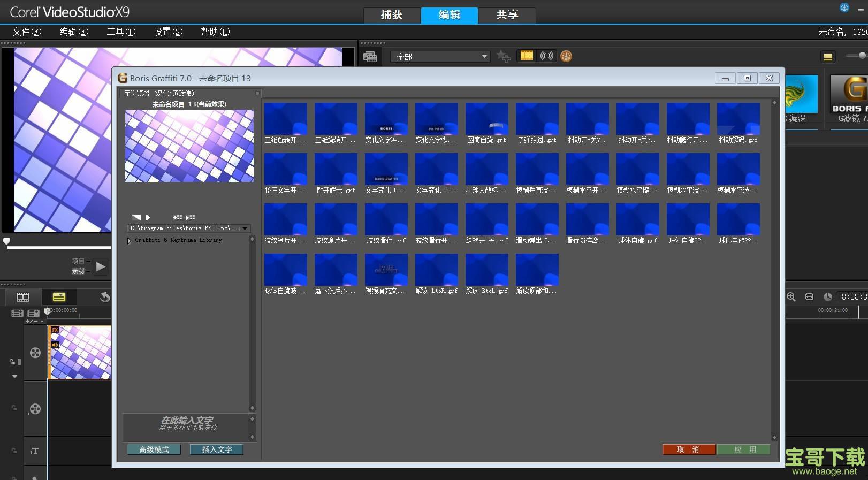Click the timeline playhead marker at 00:00:00:00

(x=47, y=310)
